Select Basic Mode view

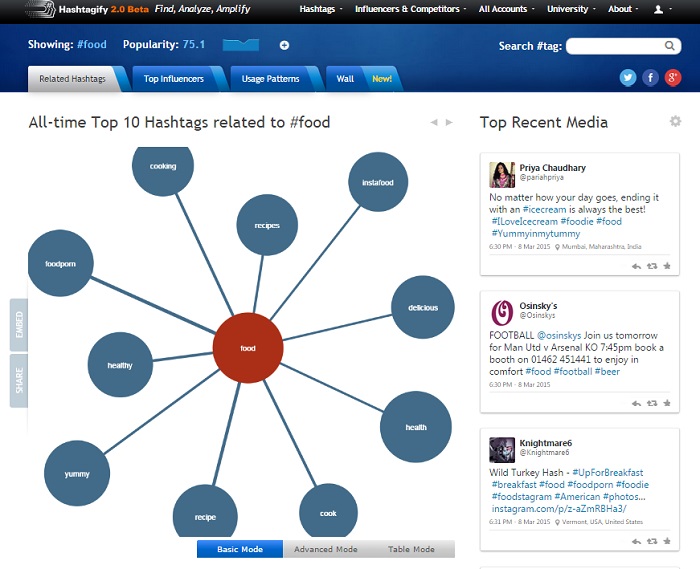coord(240,549)
